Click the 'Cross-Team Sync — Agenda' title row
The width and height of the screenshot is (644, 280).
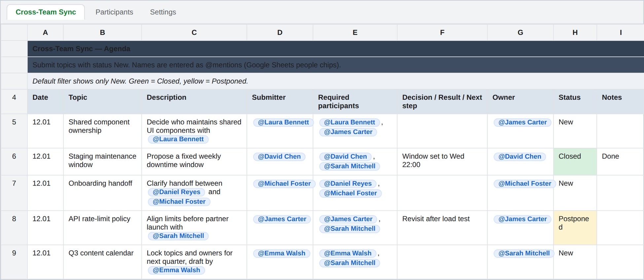[336, 49]
